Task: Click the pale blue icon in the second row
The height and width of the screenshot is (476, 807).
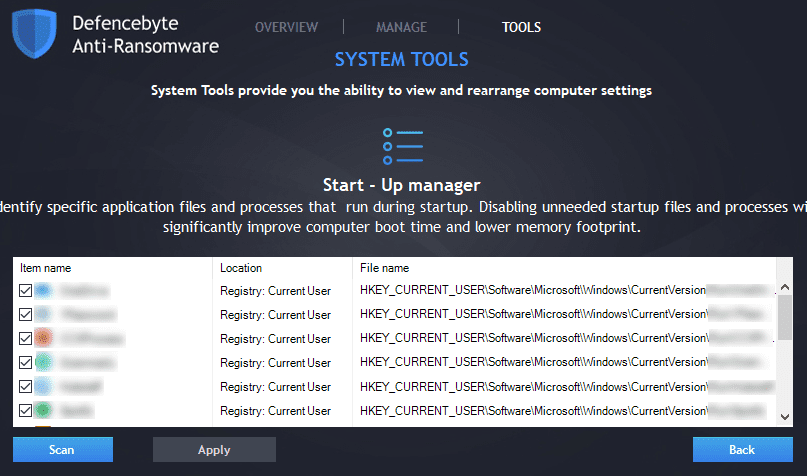Action: [43, 314]
